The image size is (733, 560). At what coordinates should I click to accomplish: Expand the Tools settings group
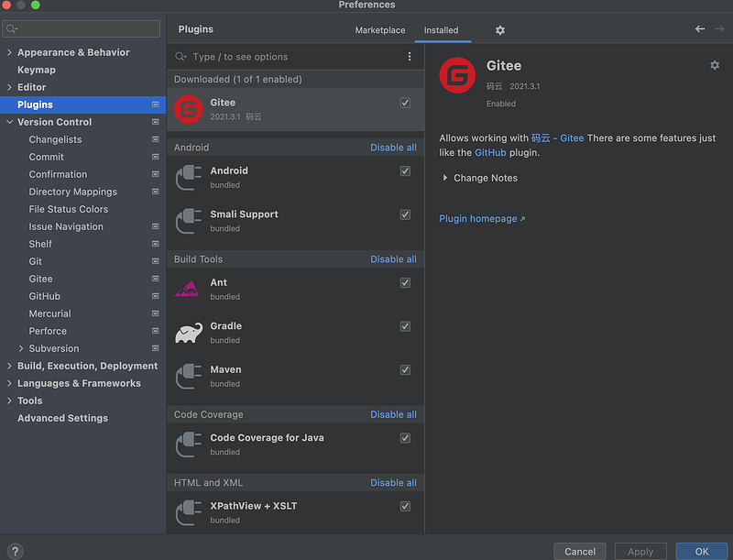9,401
